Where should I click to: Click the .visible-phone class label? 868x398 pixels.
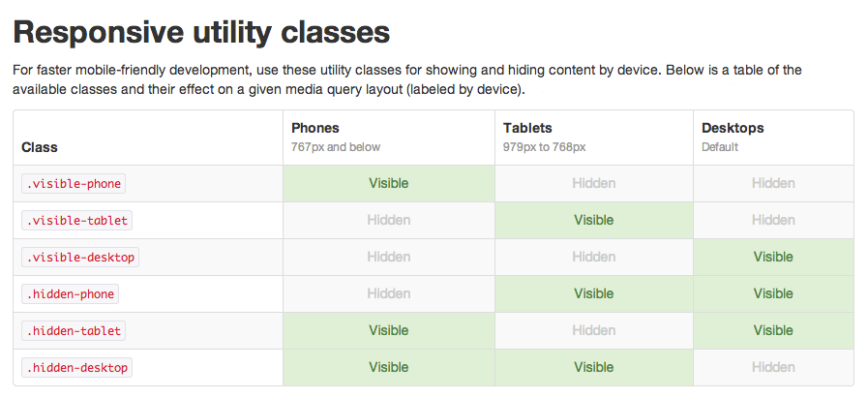(74, 183)
